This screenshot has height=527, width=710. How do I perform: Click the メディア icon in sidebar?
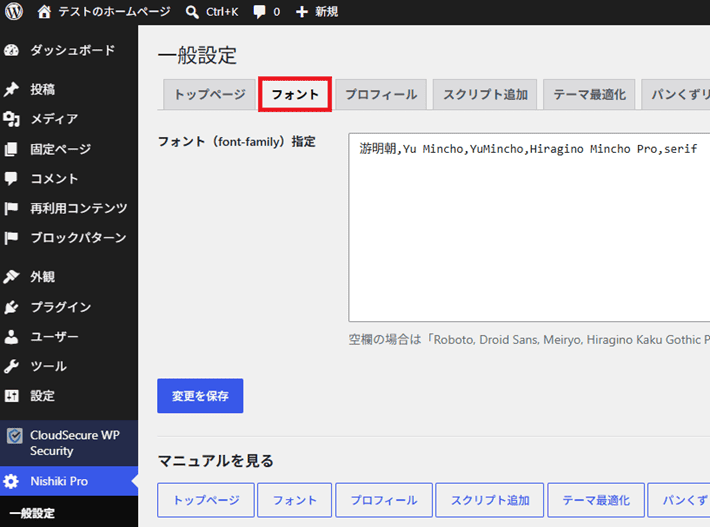click(x=11, y=119)
